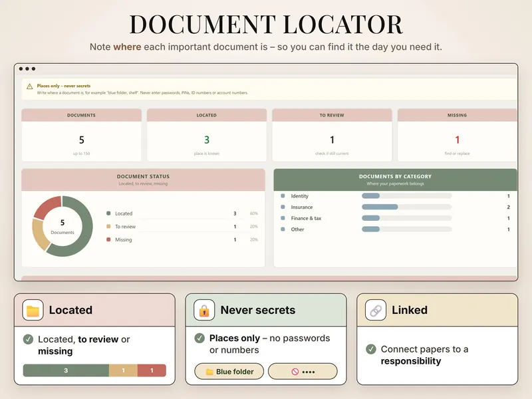The height and width of the screenshot is (399, 532).
Task: Click the green checkmark next to Places only
Action: point(199,338)
